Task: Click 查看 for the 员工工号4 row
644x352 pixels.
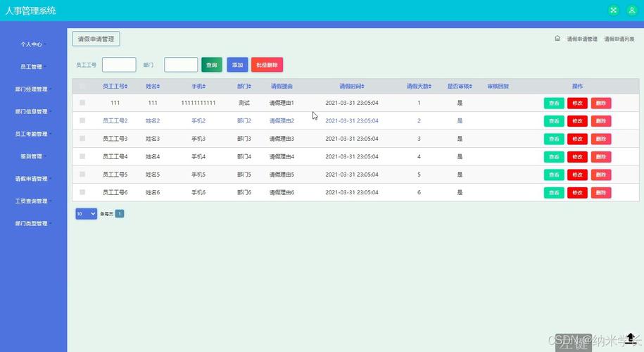Action: (554, 157)
